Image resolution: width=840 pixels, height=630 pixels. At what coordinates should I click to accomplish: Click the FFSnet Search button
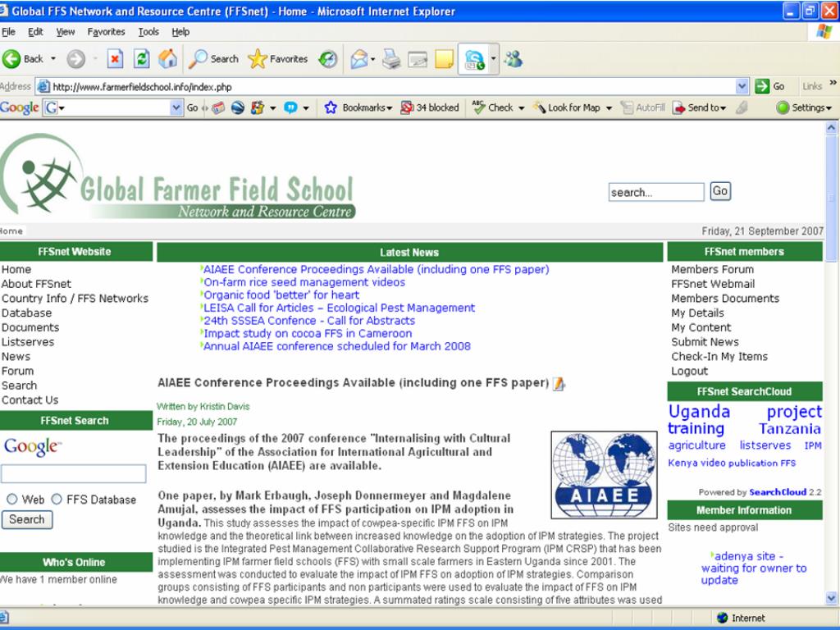pyautogui.click(x=27, y=519)
